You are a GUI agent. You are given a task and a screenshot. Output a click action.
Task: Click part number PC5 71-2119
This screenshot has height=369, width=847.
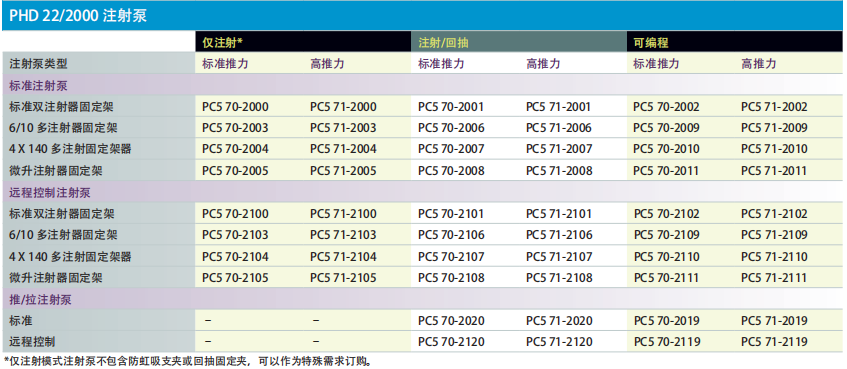(x=774, y=343)
